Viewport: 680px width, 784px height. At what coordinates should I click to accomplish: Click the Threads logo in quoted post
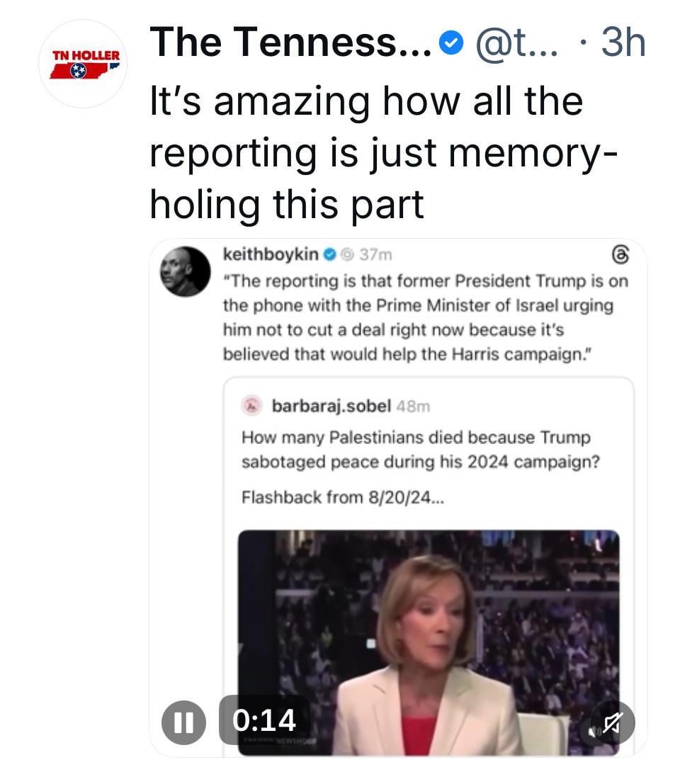618,254
